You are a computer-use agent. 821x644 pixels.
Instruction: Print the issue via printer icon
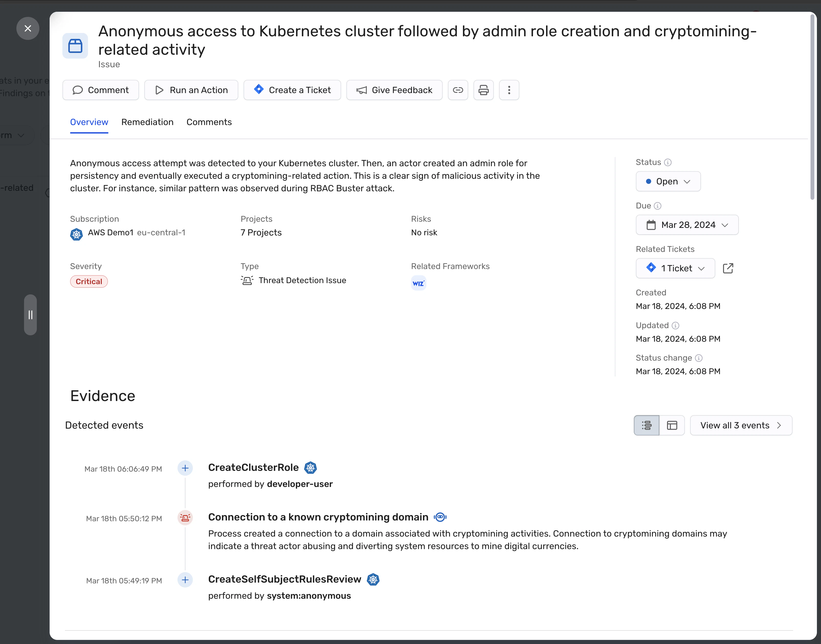coord(483,90)
